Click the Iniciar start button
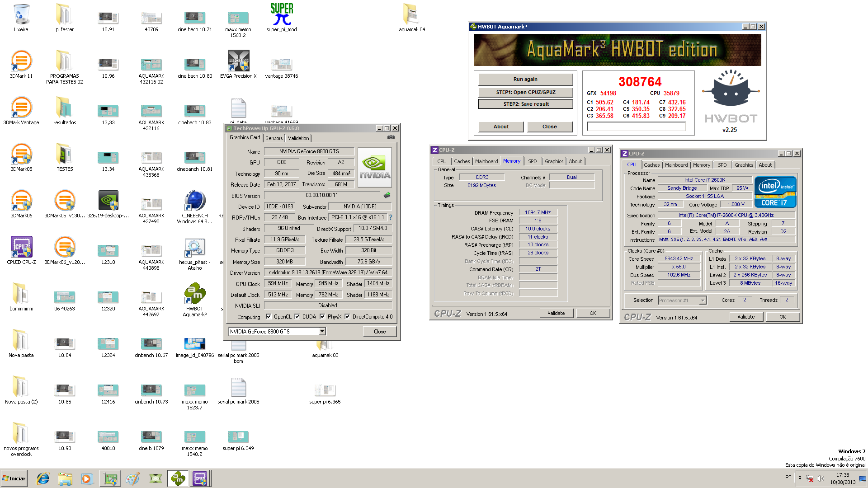The height and width of the screenshot is (488, 868). click(x=14, y=479)
